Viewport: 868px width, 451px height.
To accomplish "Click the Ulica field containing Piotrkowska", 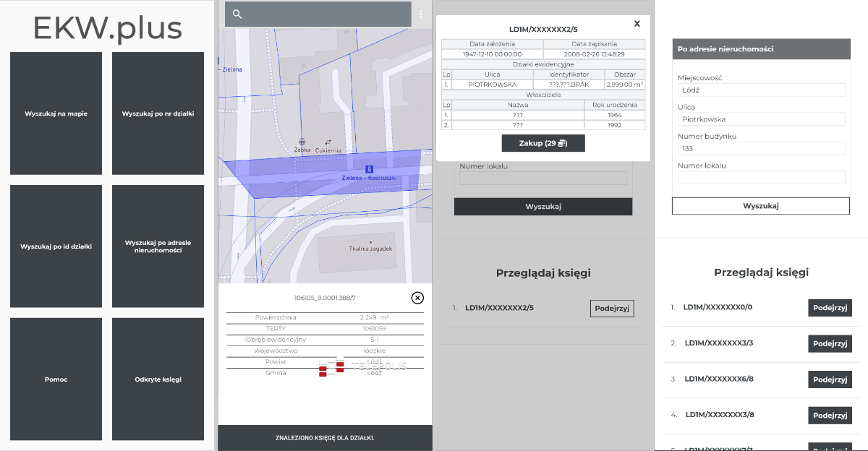I will point(761,119).
